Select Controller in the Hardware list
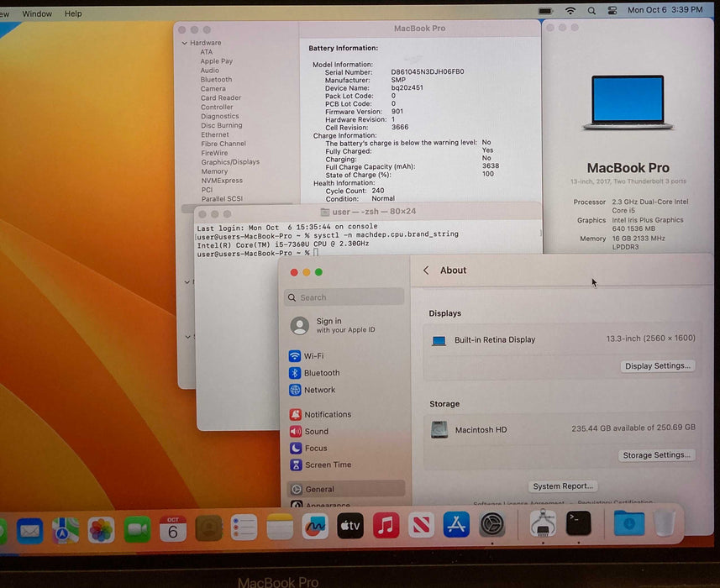Screen dimensions: 720x588 coord(217,107)
